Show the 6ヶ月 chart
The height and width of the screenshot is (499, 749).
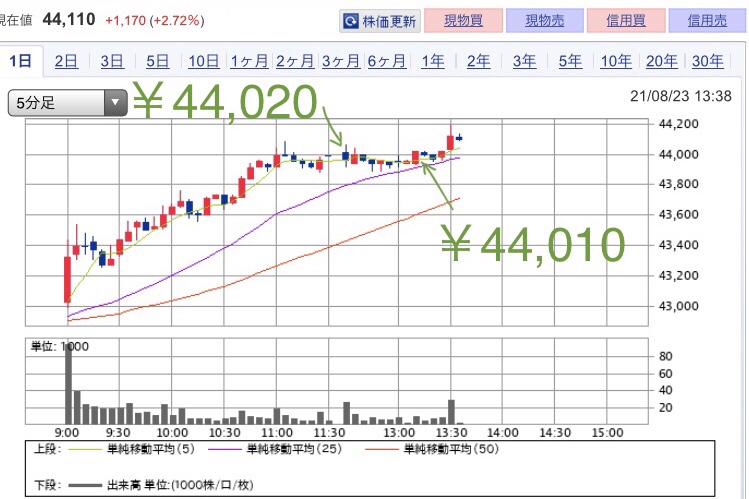[386, 61]
